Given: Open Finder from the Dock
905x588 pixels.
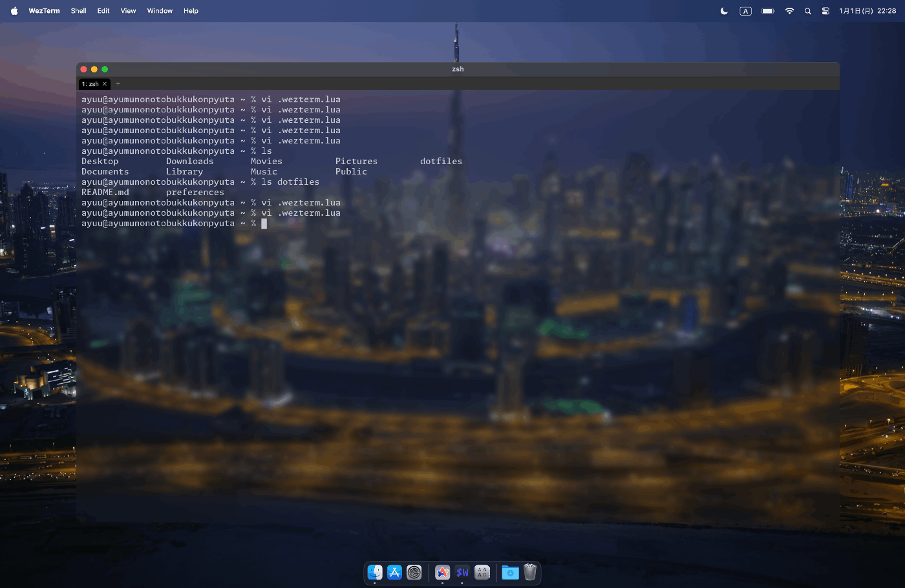Looking at the screenshot, I should tap(375, 572).
